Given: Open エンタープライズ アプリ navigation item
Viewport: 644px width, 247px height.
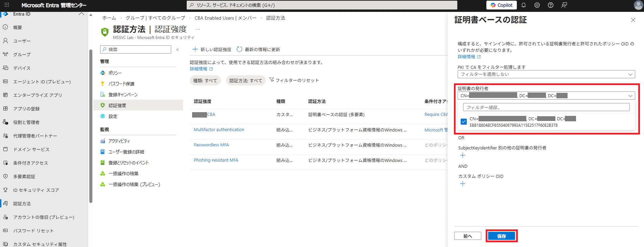Looking at the screenshot, I should 38,95.
